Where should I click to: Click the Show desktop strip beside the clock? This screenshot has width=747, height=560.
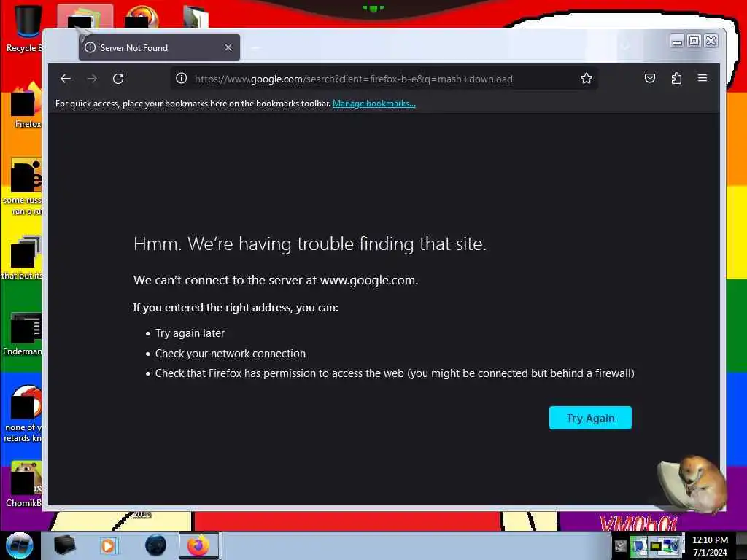pos(741,545)
